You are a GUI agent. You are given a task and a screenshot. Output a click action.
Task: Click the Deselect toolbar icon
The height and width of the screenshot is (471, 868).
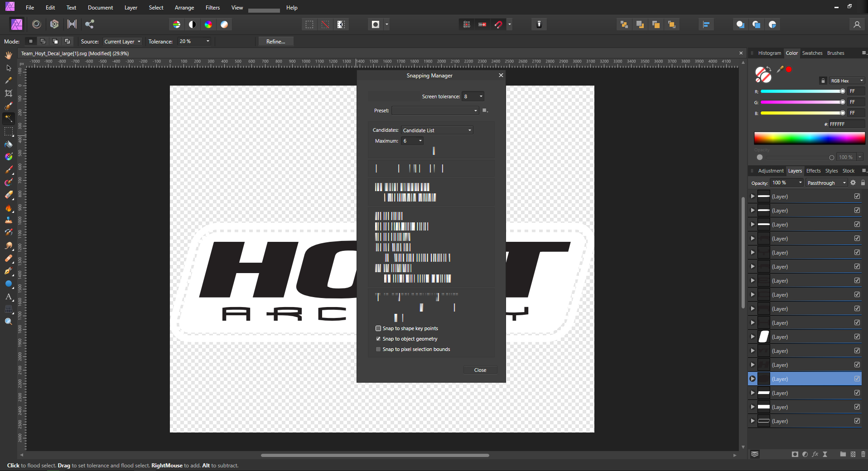point(325,24)
